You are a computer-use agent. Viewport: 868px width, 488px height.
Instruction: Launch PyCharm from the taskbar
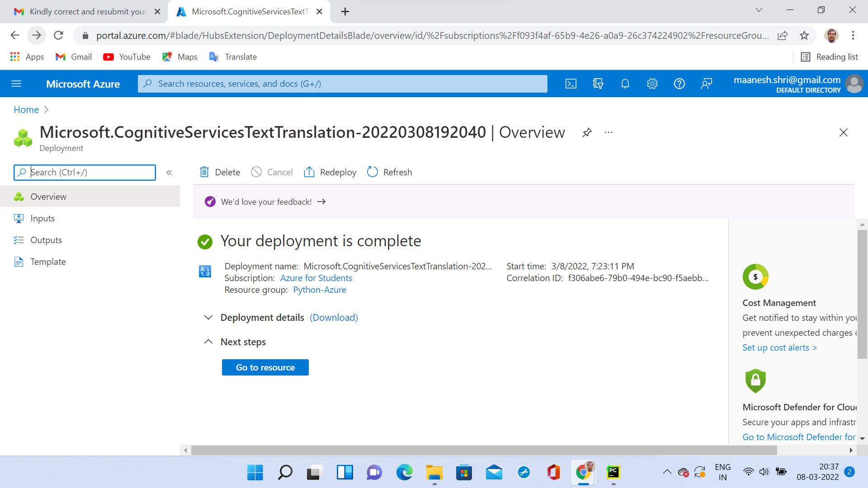[x=613, y=473]
